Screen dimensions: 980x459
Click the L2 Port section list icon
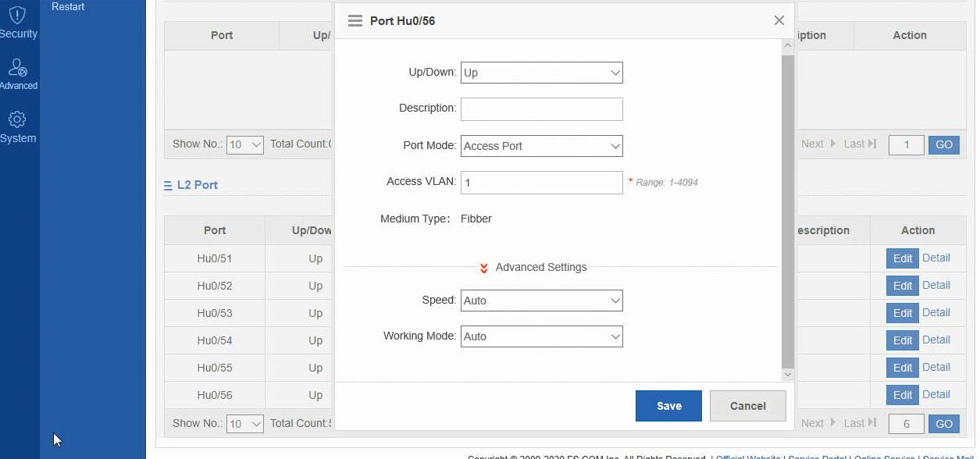coord(168,186)
